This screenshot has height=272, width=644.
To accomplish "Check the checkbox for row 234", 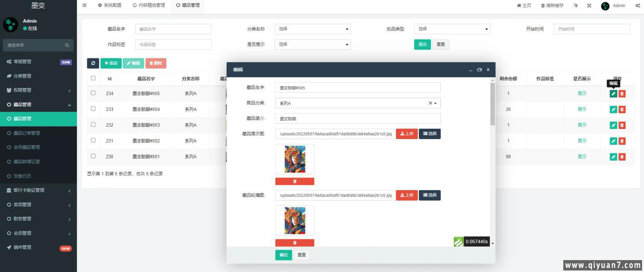I will click(93, 93).
